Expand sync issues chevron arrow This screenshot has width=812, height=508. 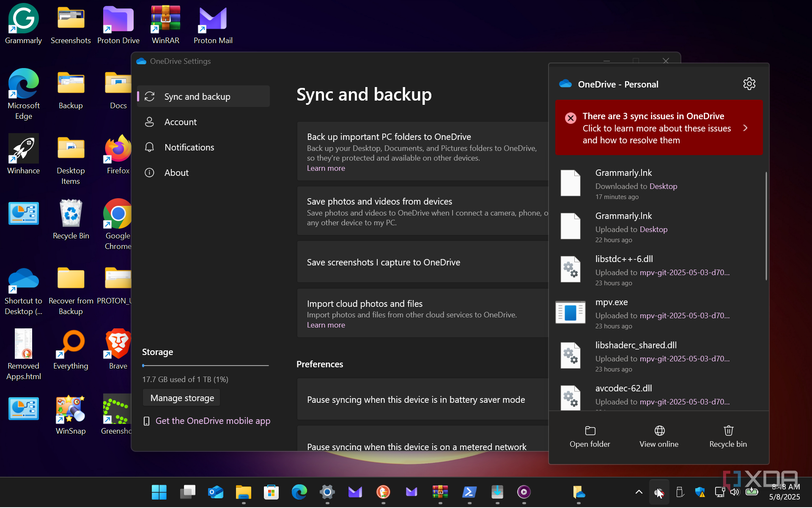click(x=745, y=128)
